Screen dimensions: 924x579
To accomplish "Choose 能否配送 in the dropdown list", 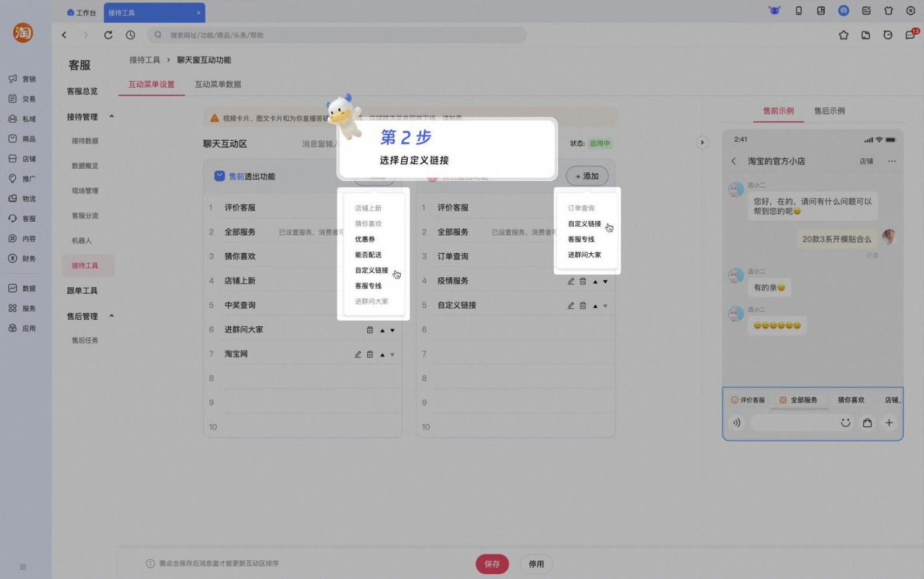I will pos(368,254).
